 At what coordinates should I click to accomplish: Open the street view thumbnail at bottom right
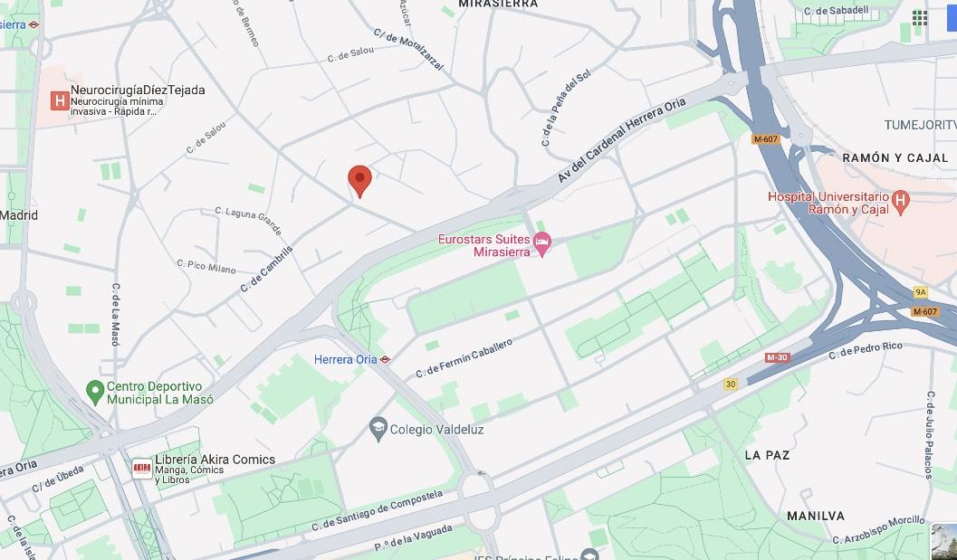point(944,541)
